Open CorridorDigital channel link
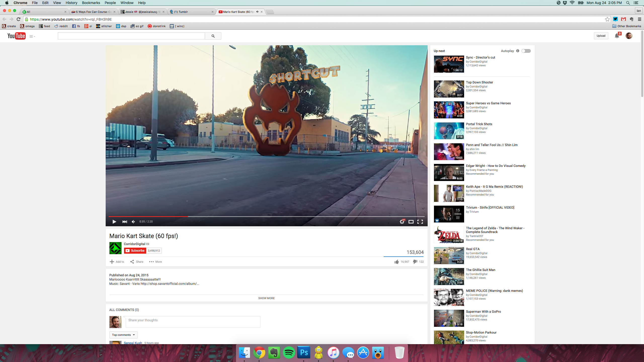Screen dimensions: 644x362 pos(134,244)
